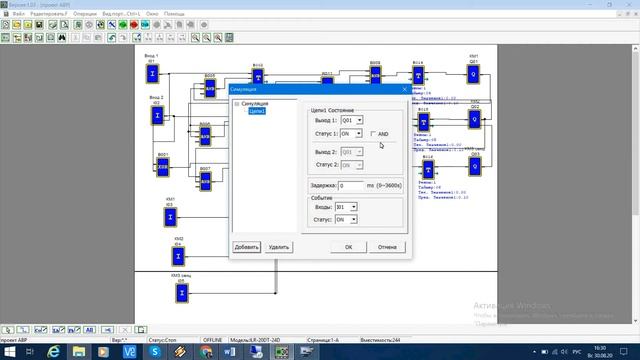
Task: Select Цепь1 in the simulation tree
Action: 257,111
